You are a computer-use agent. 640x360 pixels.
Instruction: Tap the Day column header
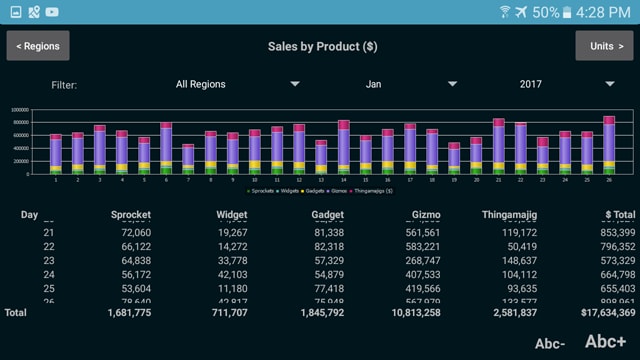(x=29, y=215)
